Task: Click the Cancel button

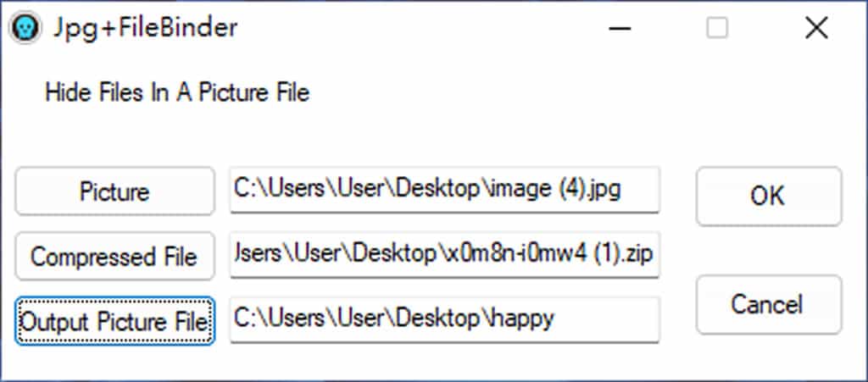Action: (769, 303)
